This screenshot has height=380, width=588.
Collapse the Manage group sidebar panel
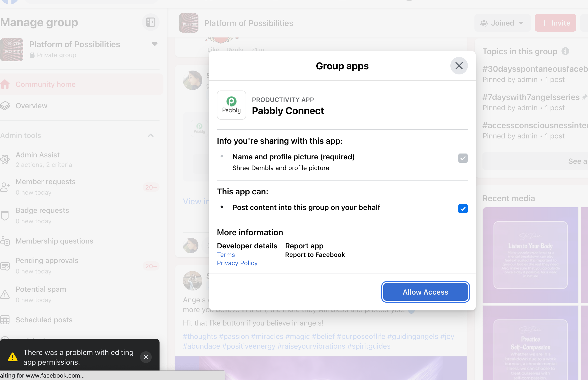click(x=151, y=22)
